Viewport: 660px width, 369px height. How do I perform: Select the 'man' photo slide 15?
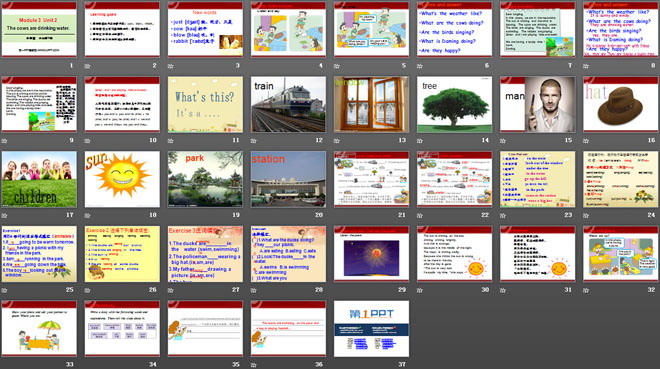pos(538,104)
